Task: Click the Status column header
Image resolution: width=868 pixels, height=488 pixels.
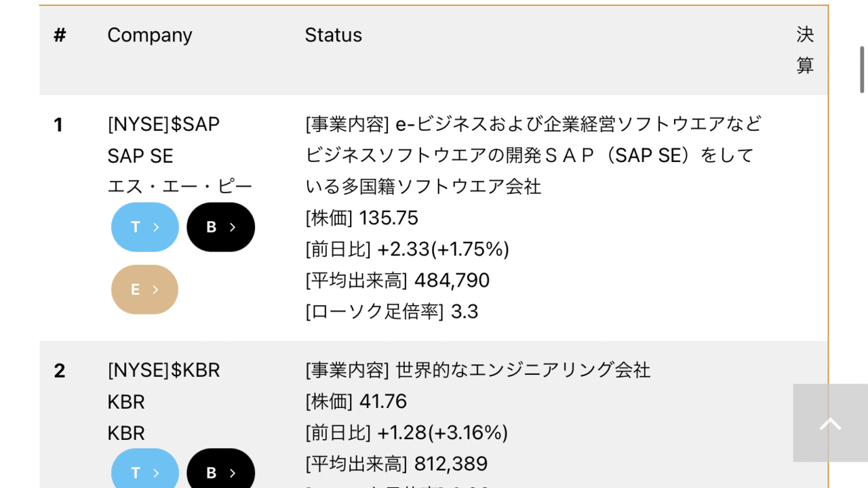Action: point(333,35)
